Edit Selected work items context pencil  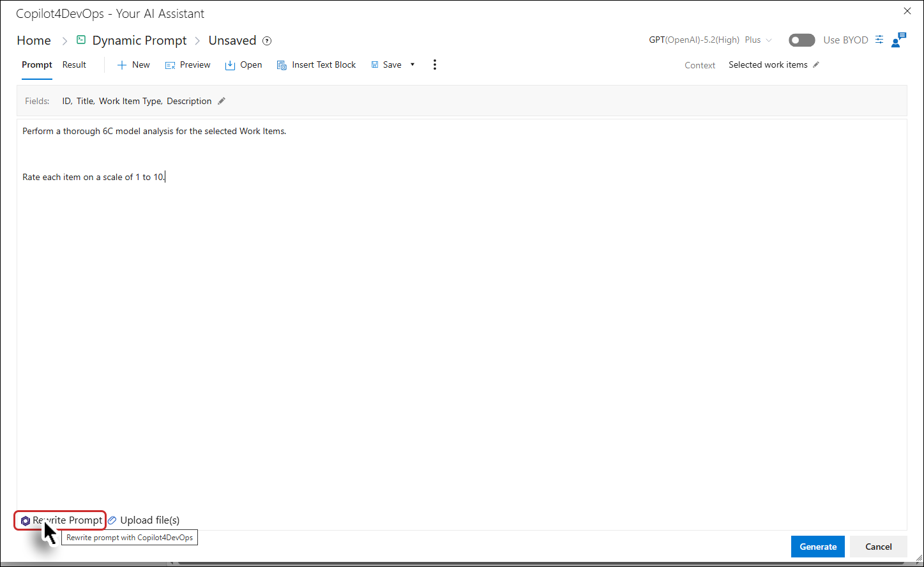coord(816,64)
